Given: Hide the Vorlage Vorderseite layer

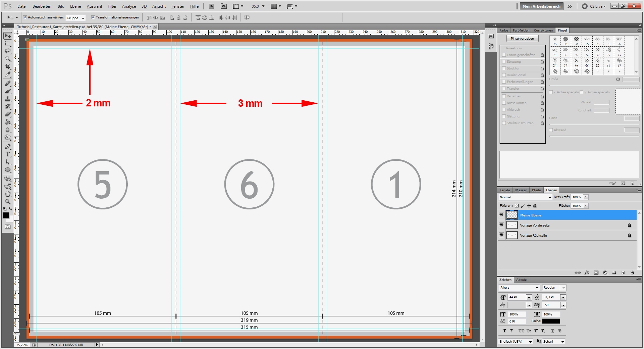Looking at the screenshot, I should [501, 225].
